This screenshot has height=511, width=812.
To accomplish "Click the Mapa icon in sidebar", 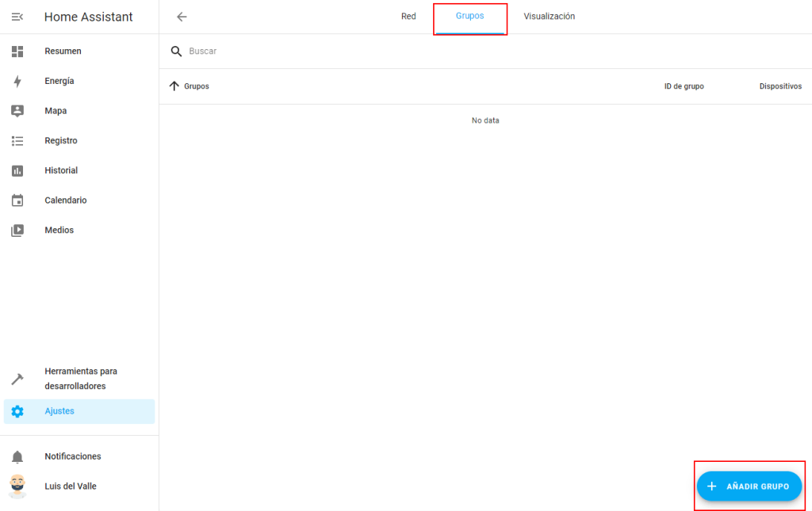I will tap(17, 111).
